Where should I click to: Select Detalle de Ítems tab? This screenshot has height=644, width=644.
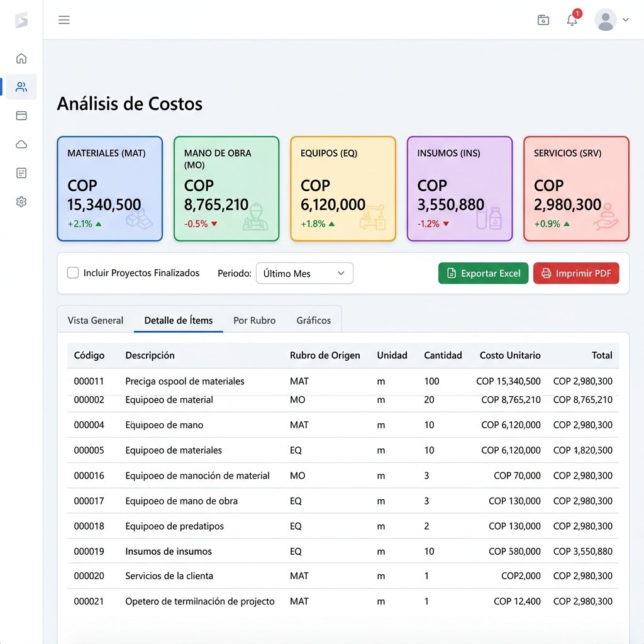coord(178,320)
